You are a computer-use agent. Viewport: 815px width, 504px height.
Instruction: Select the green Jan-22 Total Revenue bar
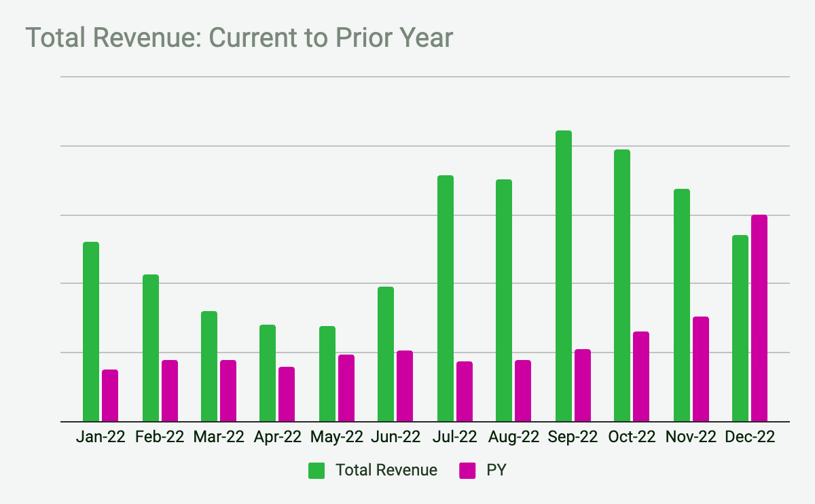coord(91,331)
